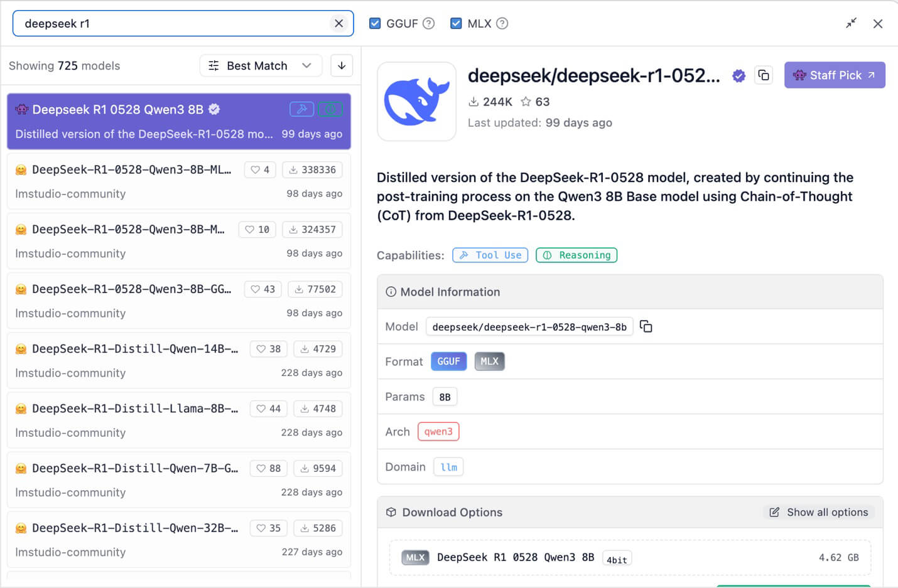Clear the search box with the X icon

(339, 23)
